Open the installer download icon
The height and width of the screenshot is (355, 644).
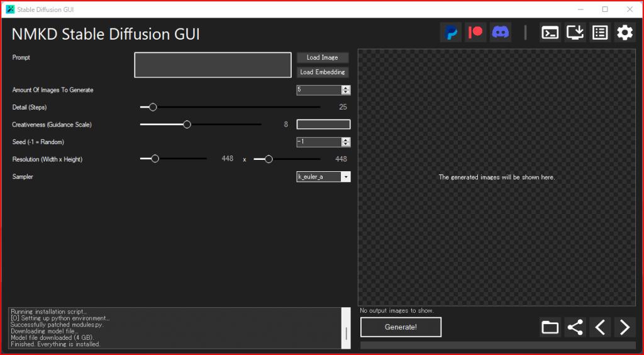point(575,32)
